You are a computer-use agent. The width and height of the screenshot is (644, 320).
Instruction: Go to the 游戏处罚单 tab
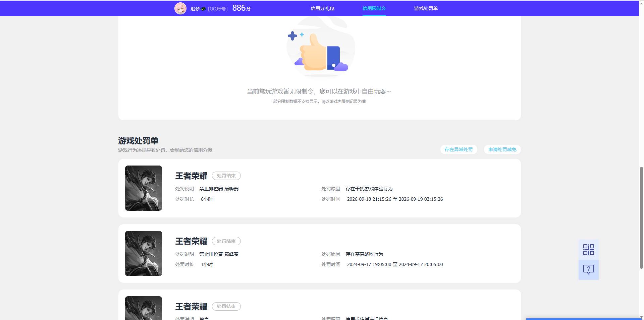[x=426, y=8]
